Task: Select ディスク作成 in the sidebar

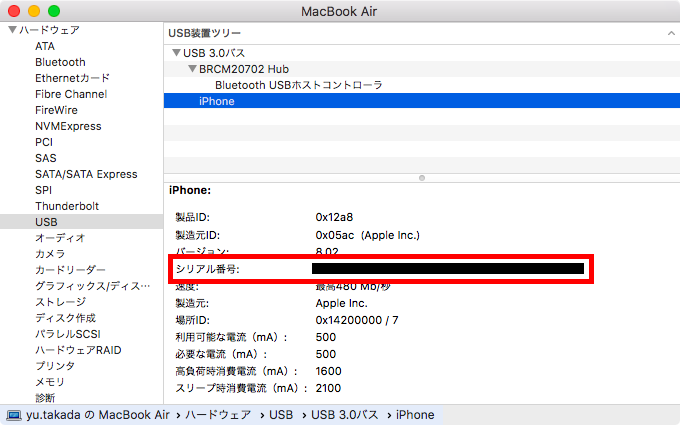Action: tap(65, 318)
